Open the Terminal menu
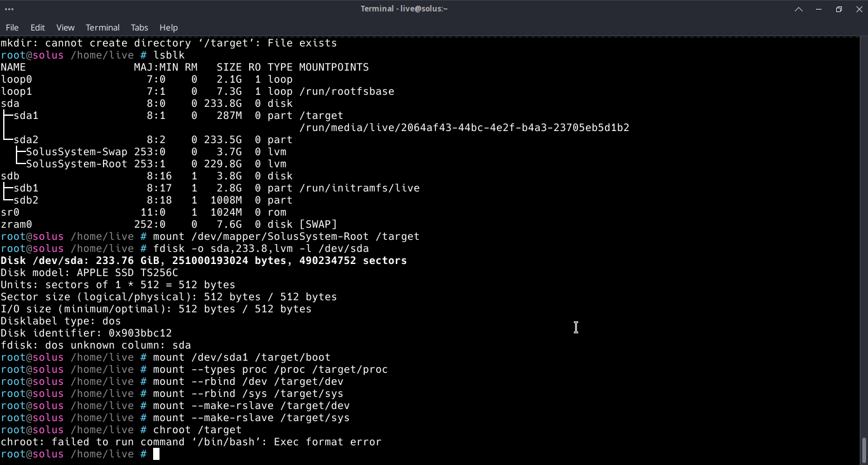 click(102, 27)
